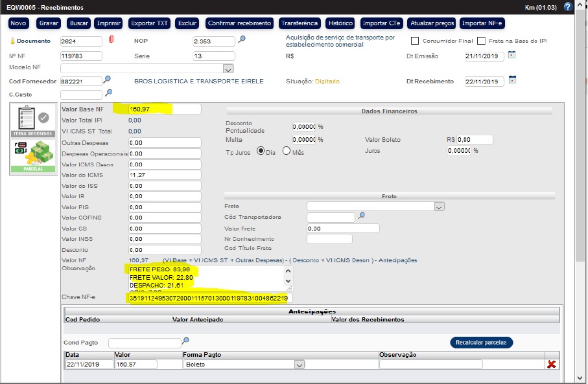Open the calendar picker for Dt Recebimento
The image size is (588, 384).
[x=512, y=80]
